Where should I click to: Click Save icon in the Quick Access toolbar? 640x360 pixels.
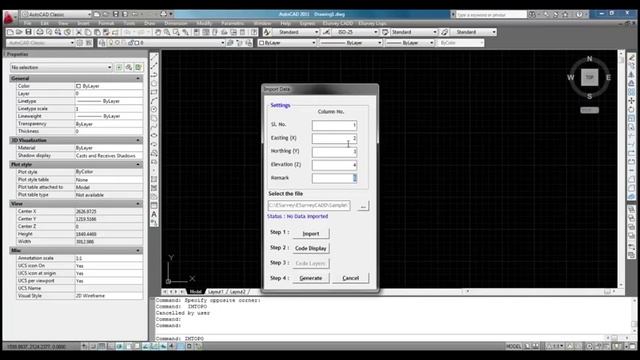(116, 14)
